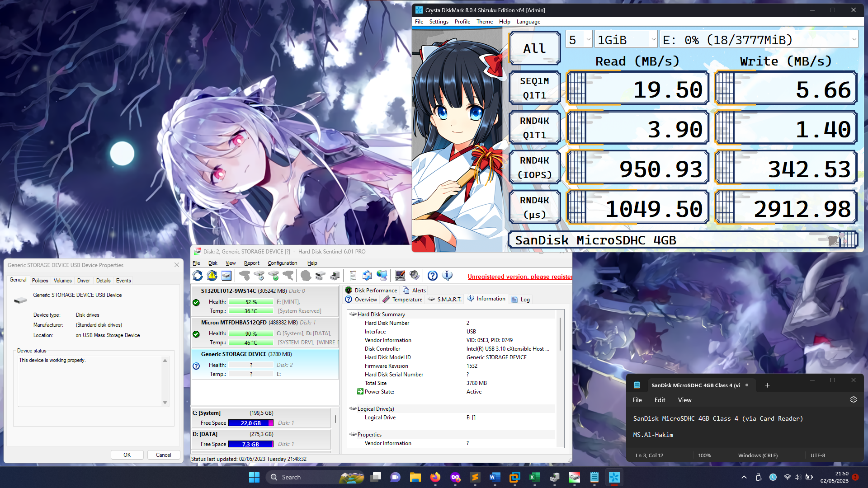Collapse the Hard Disk Summary section
Viewport: 868px width, 488px height.
click(x=353, y=314)
